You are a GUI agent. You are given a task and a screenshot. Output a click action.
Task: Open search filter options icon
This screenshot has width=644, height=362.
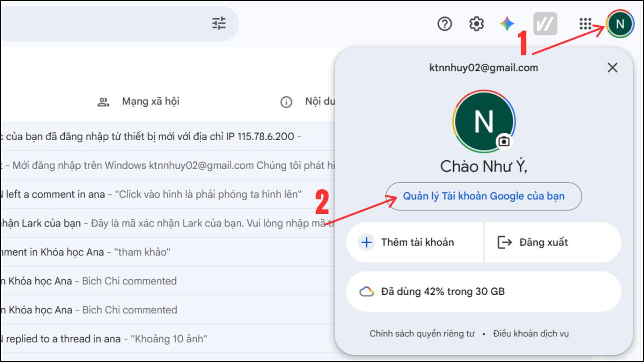tap(219, 24)
